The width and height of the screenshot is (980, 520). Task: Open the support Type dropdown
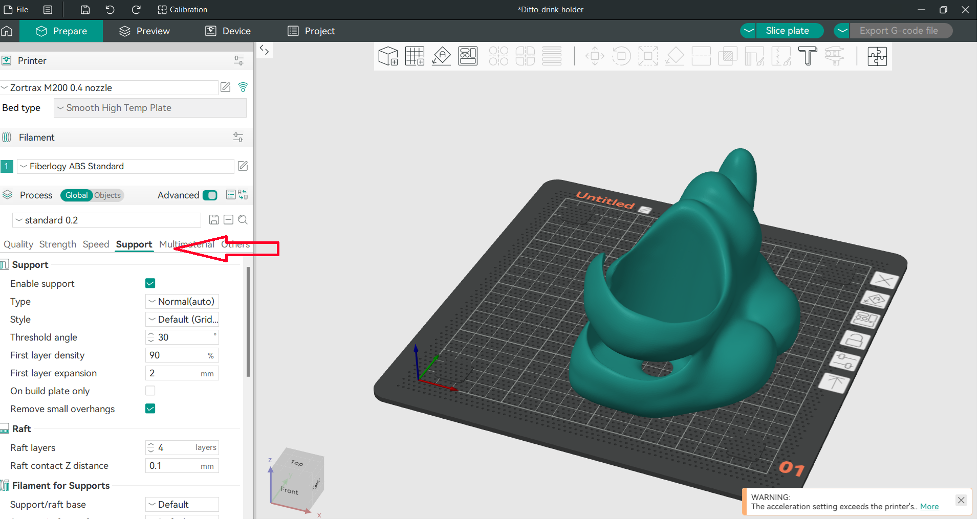[182, 302]
